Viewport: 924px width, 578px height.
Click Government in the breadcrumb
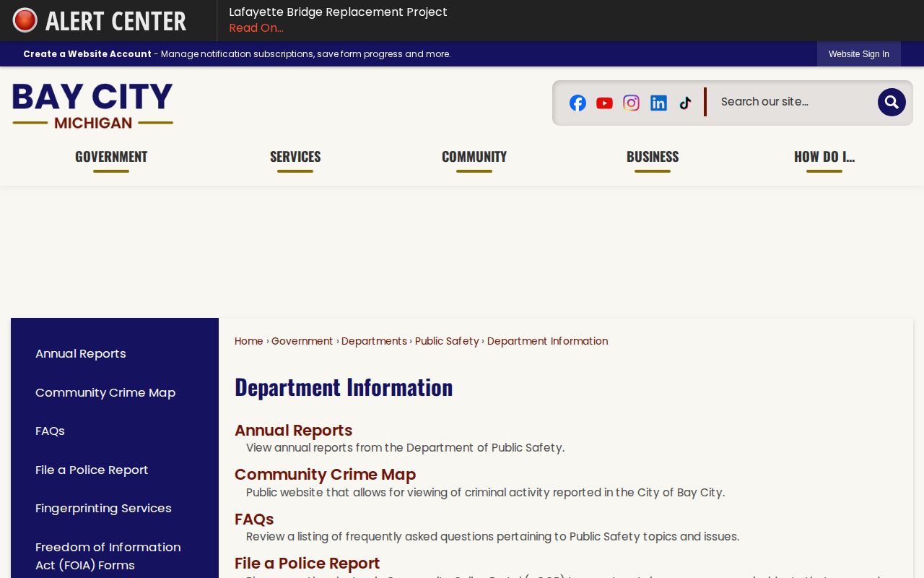(302, 341)
